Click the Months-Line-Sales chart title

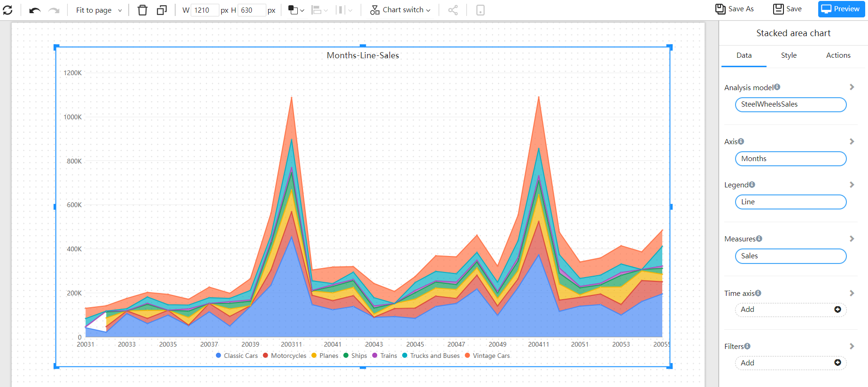363,55
